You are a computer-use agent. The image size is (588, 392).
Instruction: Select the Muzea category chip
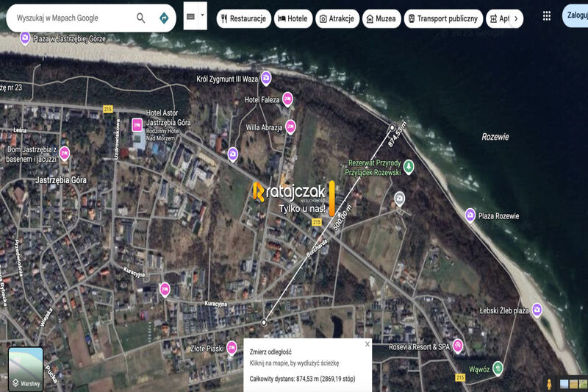[381, 18]
